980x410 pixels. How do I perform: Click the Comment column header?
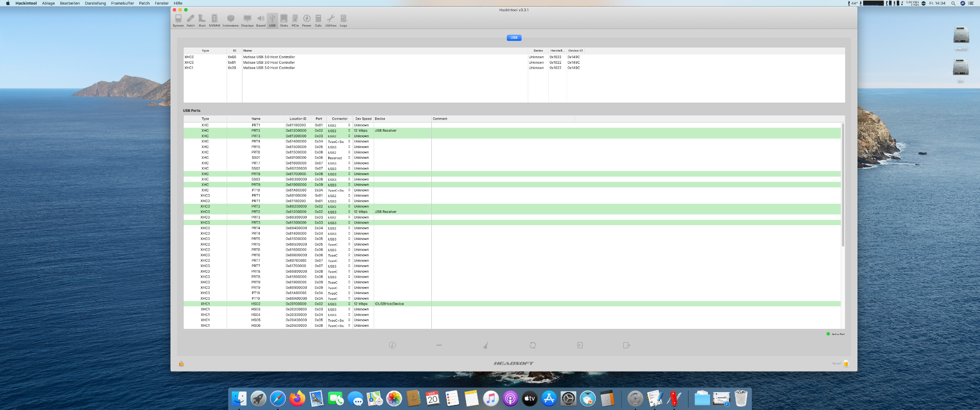tap(503, 119)
